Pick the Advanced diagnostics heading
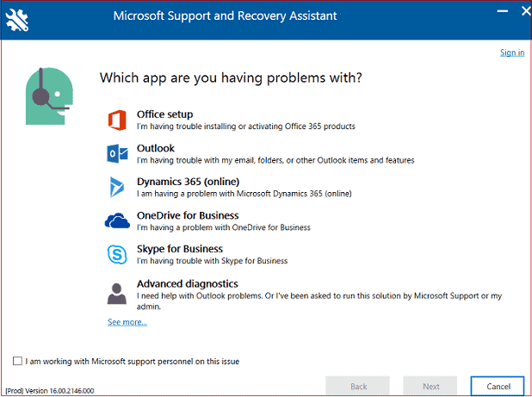Viewport: 532px width, 397px height. tap(188, 283)
